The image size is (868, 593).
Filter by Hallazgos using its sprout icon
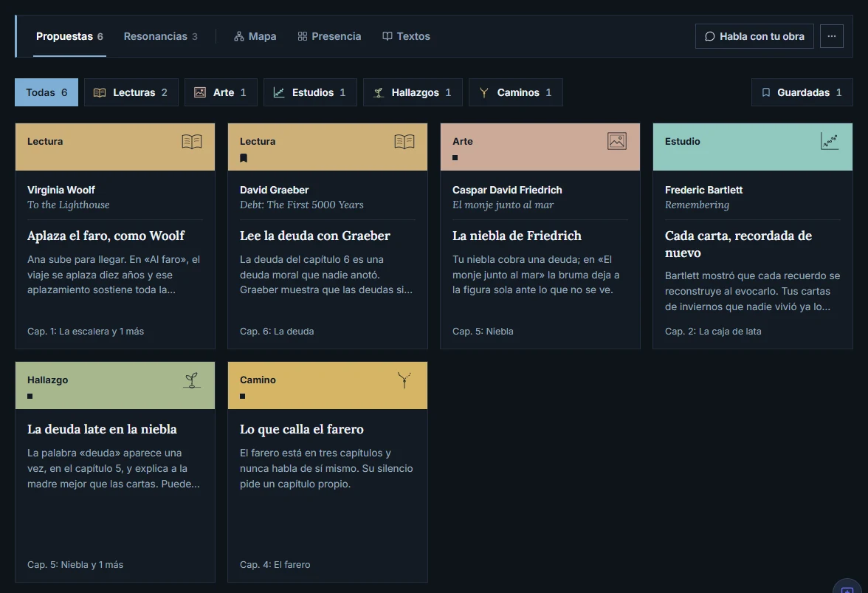(x=379, y=92)
